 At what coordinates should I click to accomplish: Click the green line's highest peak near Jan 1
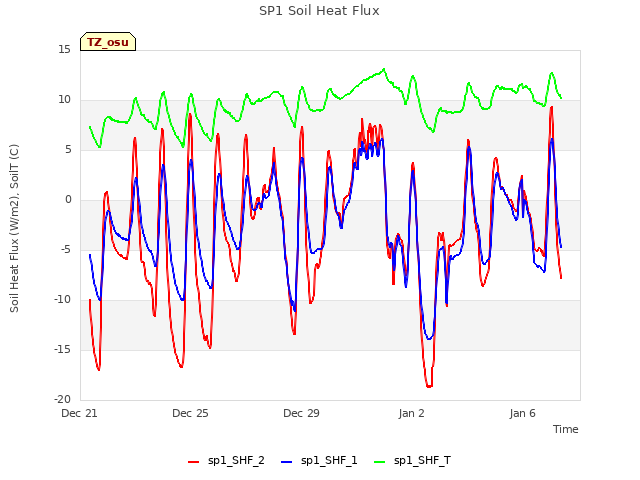pyautogui.click(x=384, y=69)
